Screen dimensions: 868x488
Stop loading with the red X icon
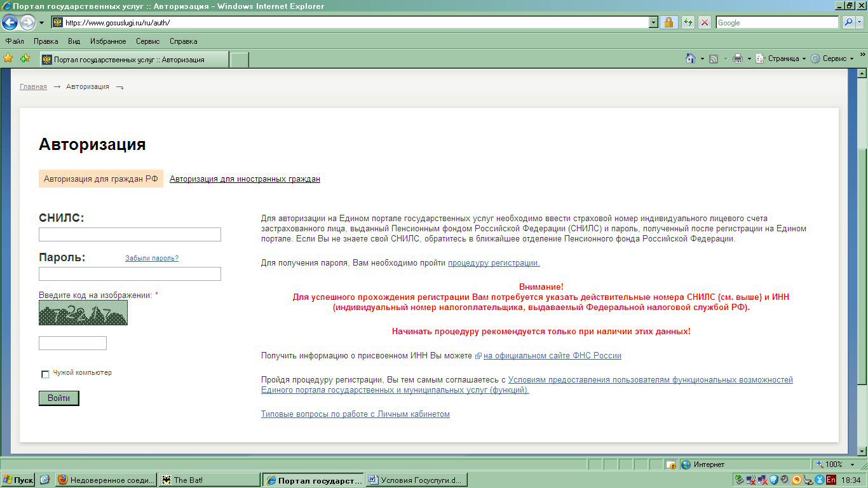(x=705, y=22)
